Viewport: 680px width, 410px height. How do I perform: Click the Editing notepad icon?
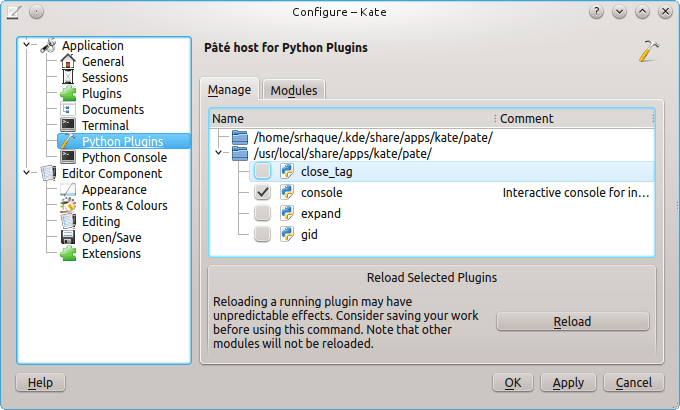(68, 221)
